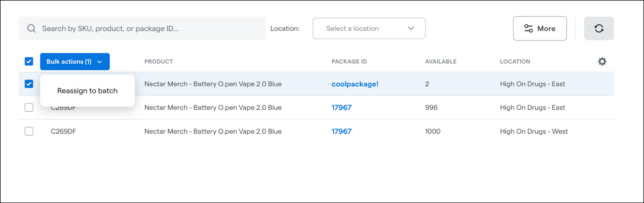The width and height of the screenshot is (644, 203).
Task: Click the filter sliders icon in More
Action: click(x=528, y=28)
